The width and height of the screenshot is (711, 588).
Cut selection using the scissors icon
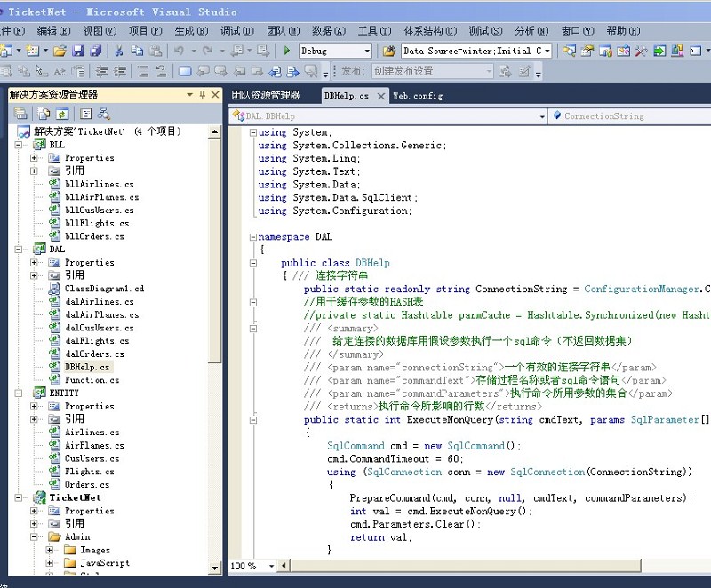click(119, 51)
